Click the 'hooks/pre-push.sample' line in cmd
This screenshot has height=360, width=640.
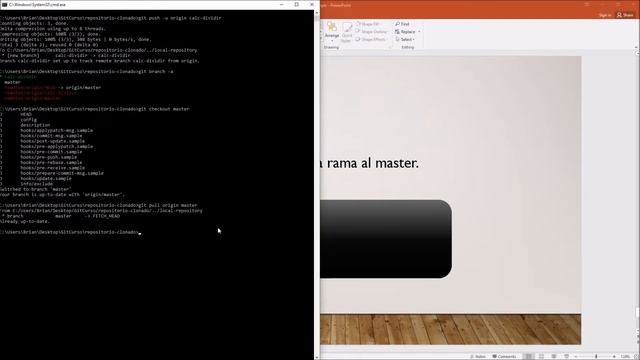[x=49, y=157]
